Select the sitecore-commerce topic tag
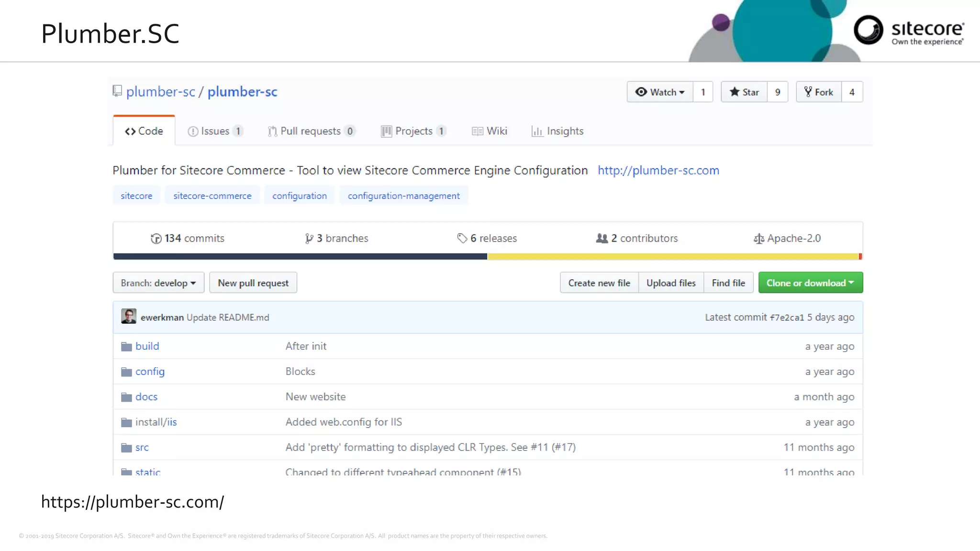The height and width of the screenshot is (551, 980). click(x=212, y=196)
